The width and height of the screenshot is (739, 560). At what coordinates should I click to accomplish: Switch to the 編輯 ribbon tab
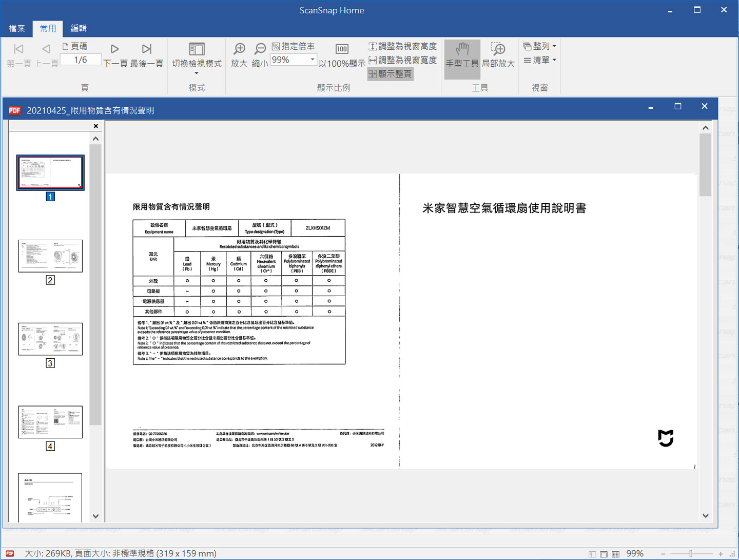pyautogui.click(x=78, y=28)
